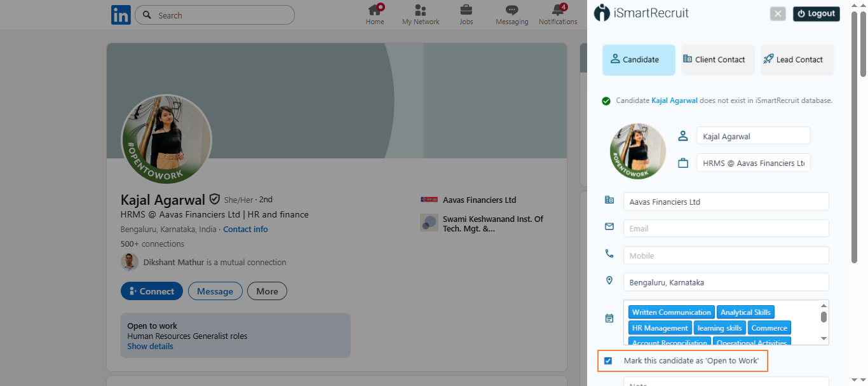Screen dimensions: 868x386
Task: Open the Messaging icon
Action: point(512,11)
